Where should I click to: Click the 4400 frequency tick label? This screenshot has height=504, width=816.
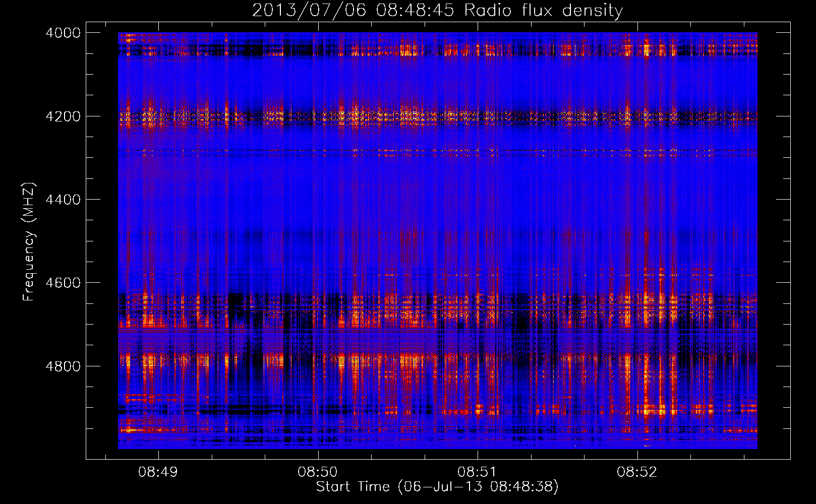click(63, 200)
